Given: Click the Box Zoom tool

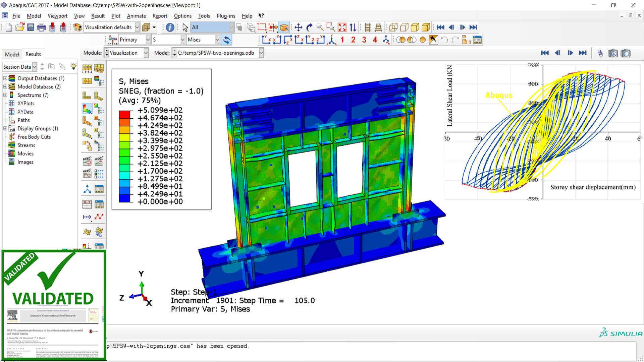Looking at the screenshot, I should tap(331, 27).
